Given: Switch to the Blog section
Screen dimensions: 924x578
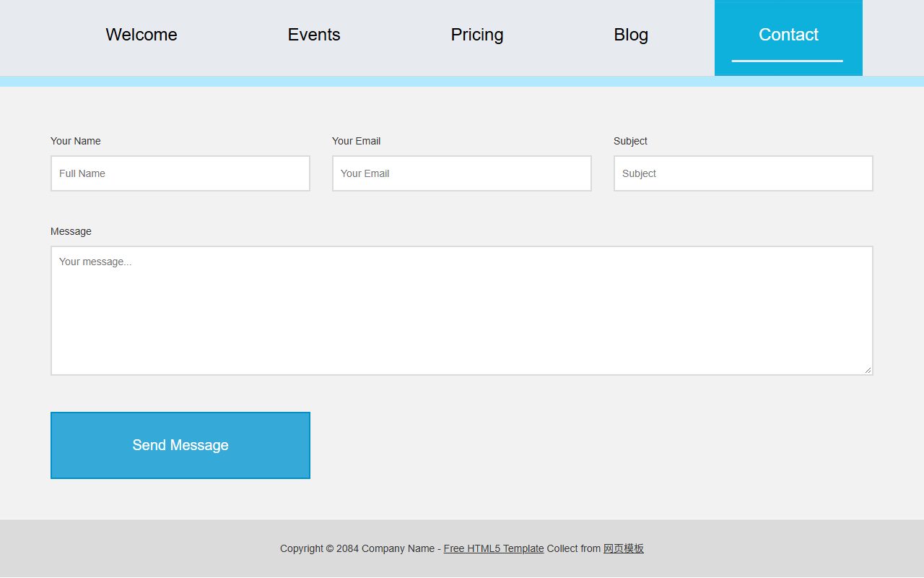Looking at the screenshot, I should tap(631, 35).
